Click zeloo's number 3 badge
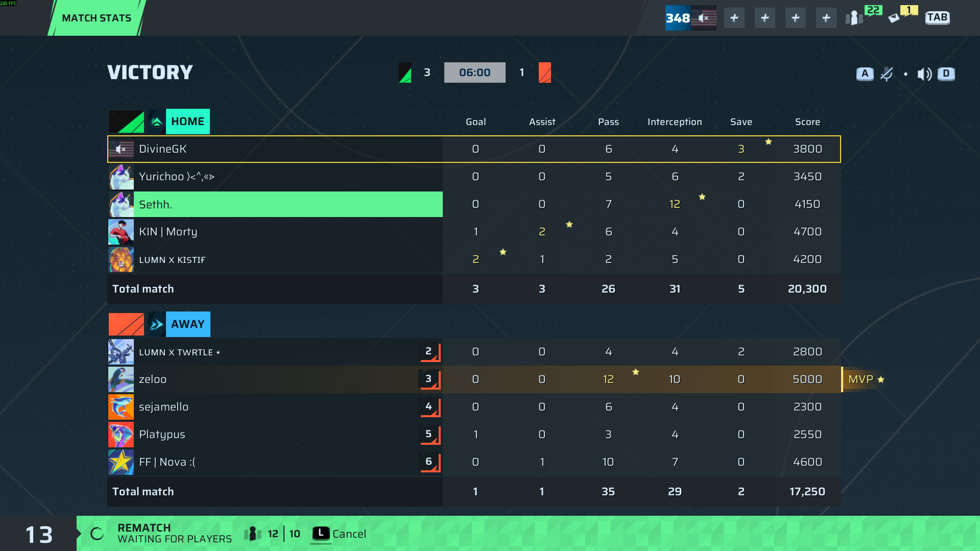 (x=429, y=379)
